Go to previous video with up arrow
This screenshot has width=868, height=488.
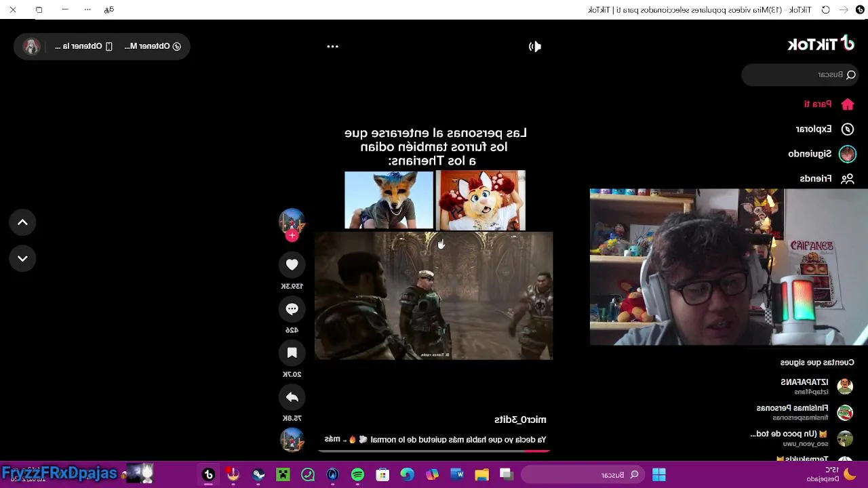click(x=22, y=222)
